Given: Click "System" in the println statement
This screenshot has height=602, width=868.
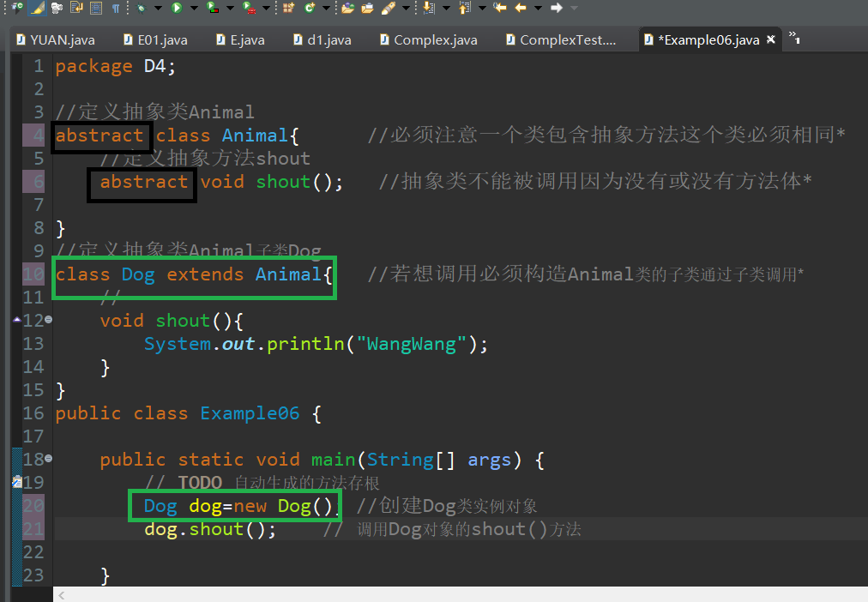Looking at the screenshot, I should tap(178, 344).
